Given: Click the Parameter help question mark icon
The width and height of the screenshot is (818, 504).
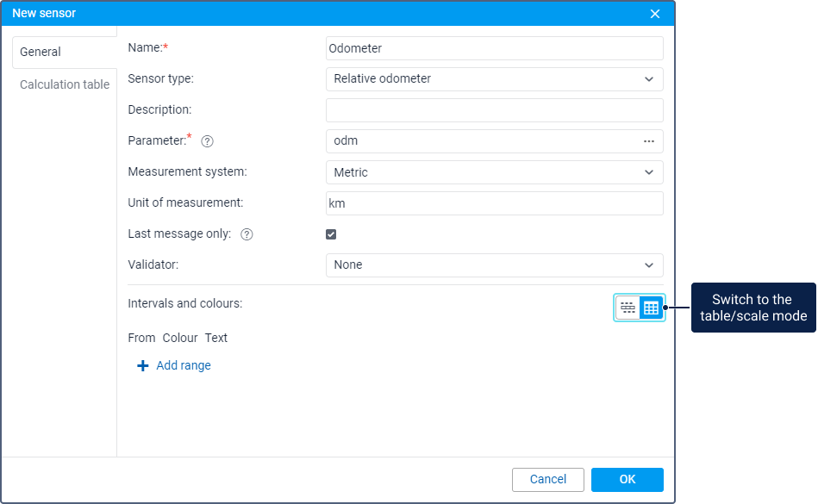Looking at the screenshot, I should [207, 141].
